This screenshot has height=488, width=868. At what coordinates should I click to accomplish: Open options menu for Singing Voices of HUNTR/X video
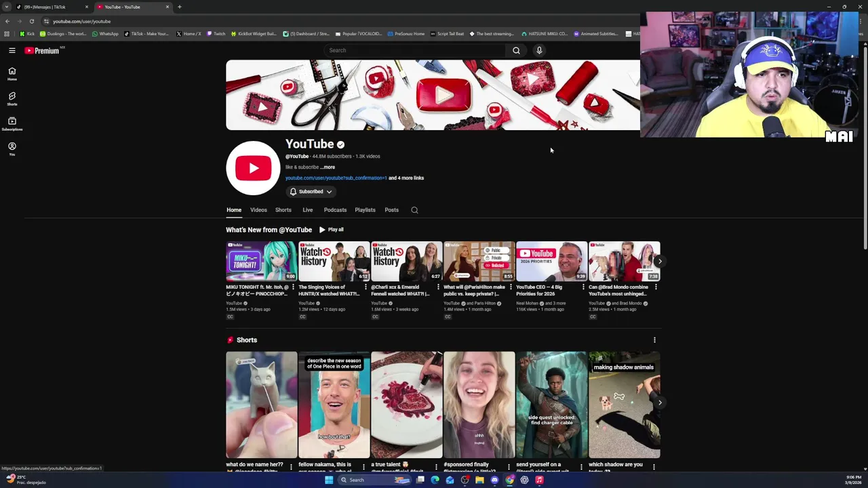point(366,287)
